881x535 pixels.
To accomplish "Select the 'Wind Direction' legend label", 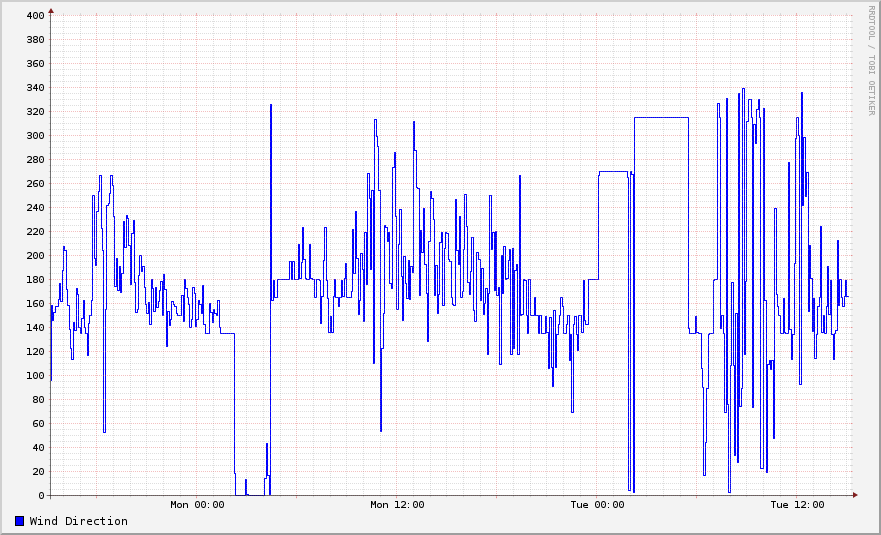I will pyautogui.click(x=79, y=521).
